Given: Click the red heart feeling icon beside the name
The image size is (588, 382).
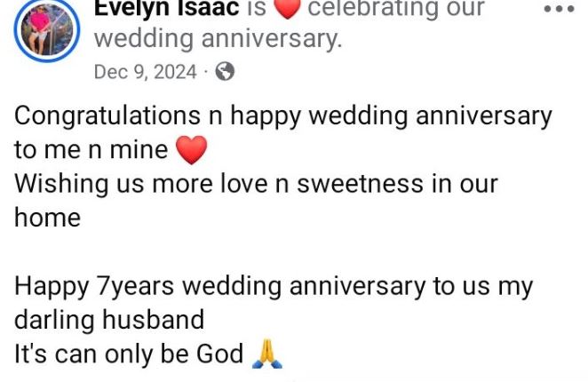Looking at the screenshot, I should coord(287,10).
